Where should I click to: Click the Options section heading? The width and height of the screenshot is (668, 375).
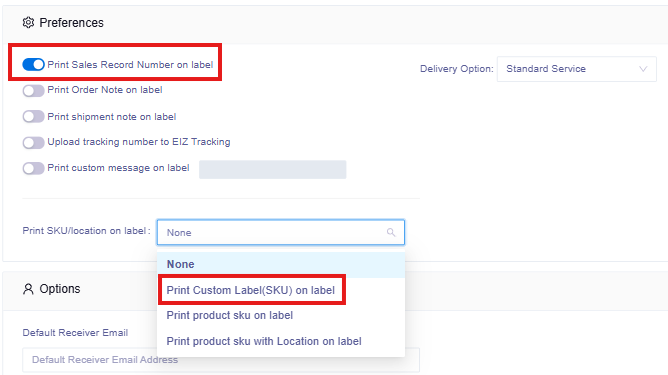(x=60, y=289)
